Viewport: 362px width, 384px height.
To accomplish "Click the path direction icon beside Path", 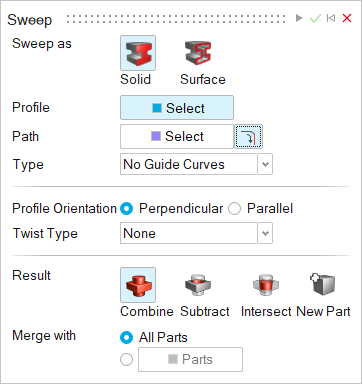I will (248, 136).
